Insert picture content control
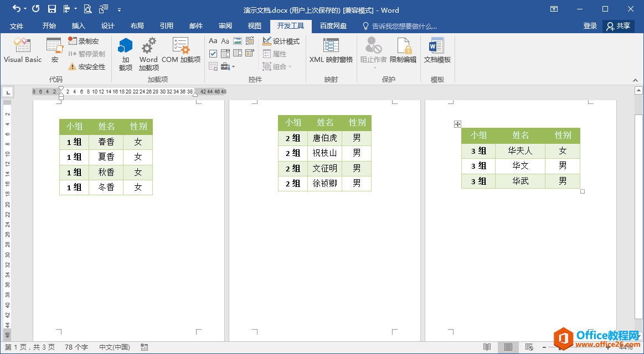Screen dimensions: 644x354 click(x=238, y=41)
